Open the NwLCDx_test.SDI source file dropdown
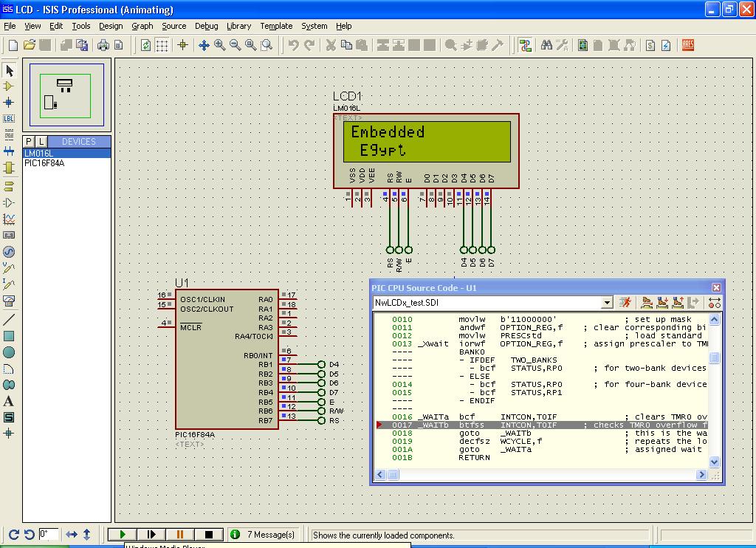The image size is (756, 548). pyautogui.click(x=607, y=303)
